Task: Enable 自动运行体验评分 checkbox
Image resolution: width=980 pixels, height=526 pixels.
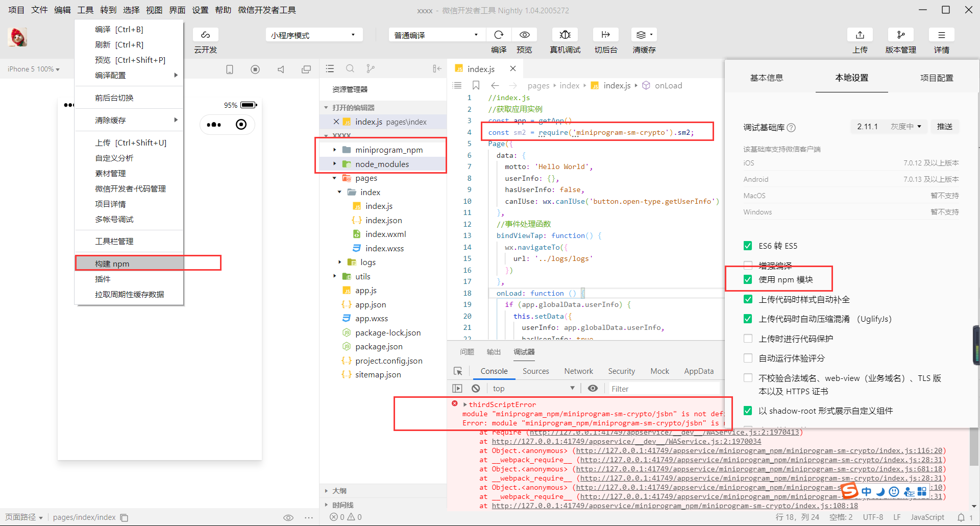Action: (x=748, y=358)
